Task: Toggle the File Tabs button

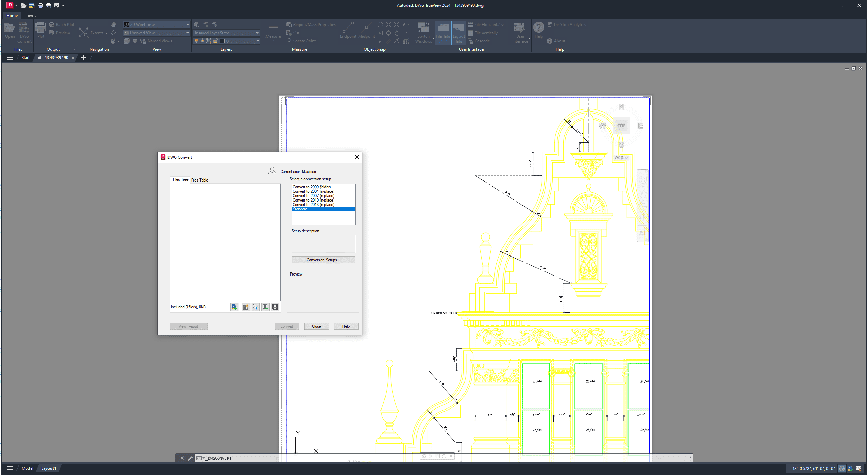Action: click(x=443, y=32)
